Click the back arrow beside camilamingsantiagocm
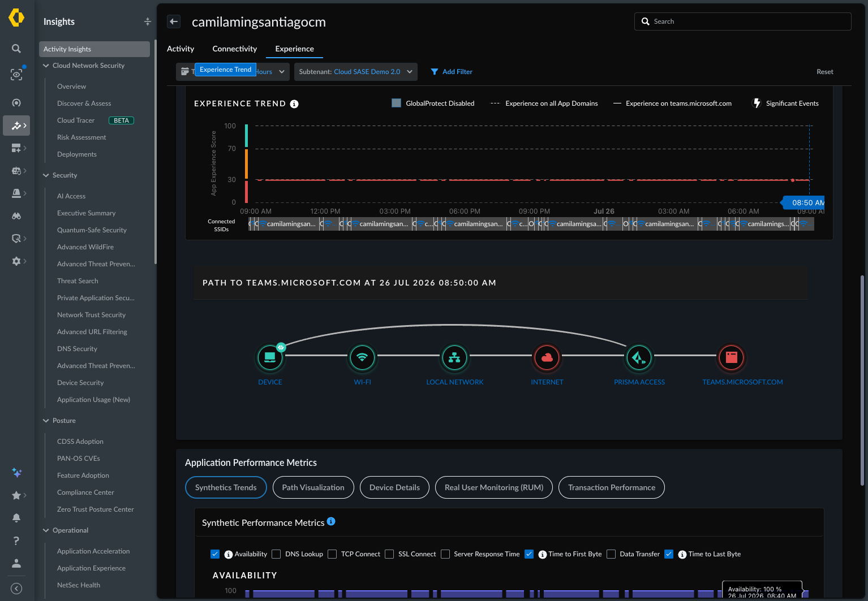 tap(174, 21)
